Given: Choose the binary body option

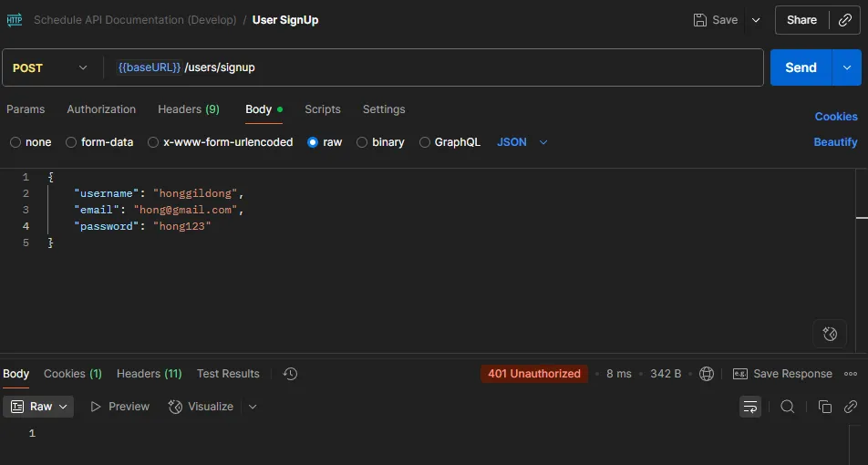Looking at the screenshot, I should [363, 142].
